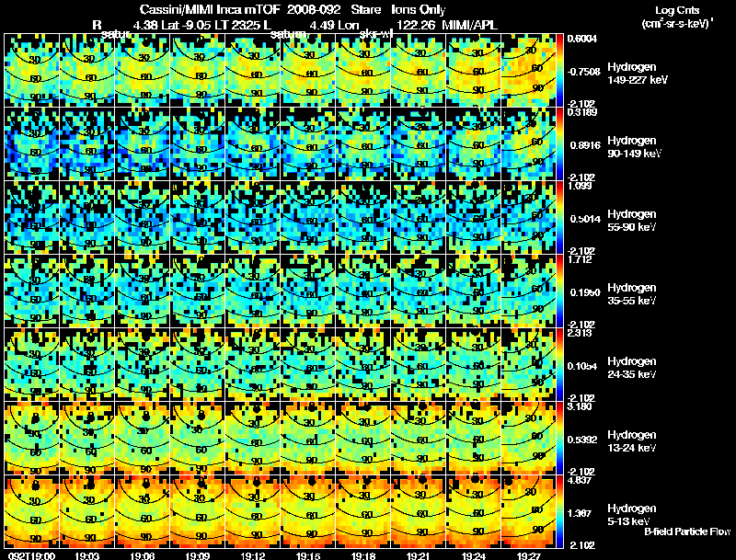Click the colorbar value '0.5014'

click(x=585, y=219)
